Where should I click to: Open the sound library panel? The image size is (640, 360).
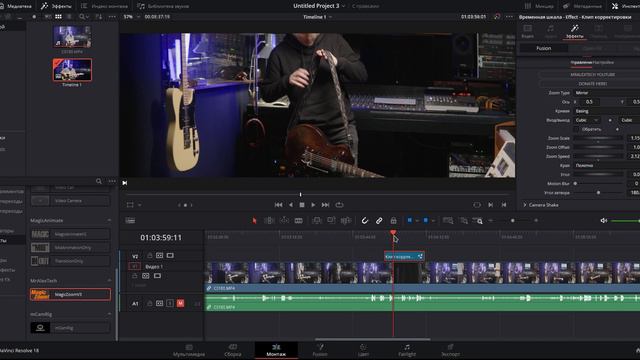(x=163, y=6)
